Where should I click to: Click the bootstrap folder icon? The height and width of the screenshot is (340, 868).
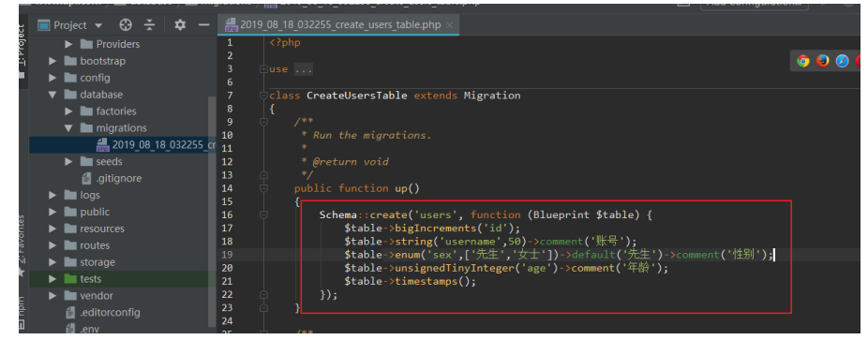(x=70, y=61)
